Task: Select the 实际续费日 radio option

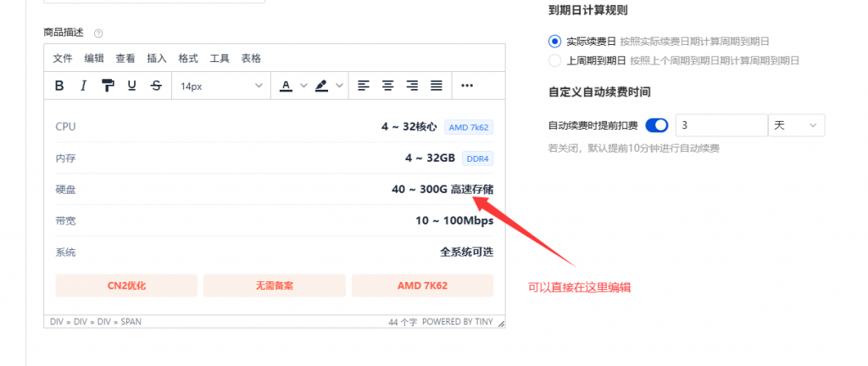Action: tap(555, 41)
